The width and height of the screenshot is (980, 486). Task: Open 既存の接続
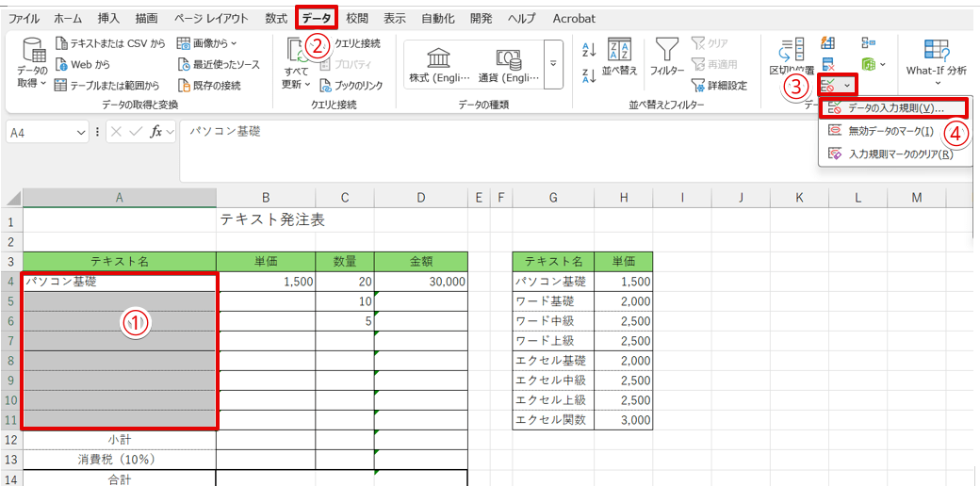(x=209, y=85)
